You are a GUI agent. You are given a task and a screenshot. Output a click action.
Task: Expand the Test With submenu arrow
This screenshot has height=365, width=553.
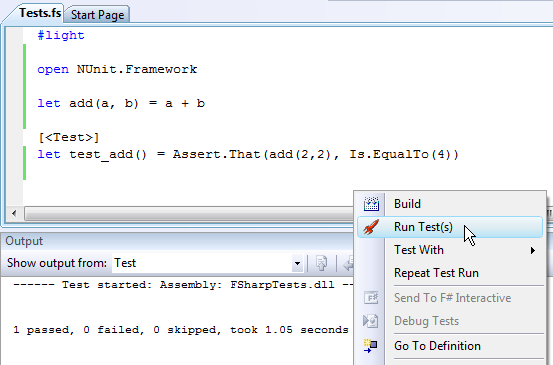[533, 250]
